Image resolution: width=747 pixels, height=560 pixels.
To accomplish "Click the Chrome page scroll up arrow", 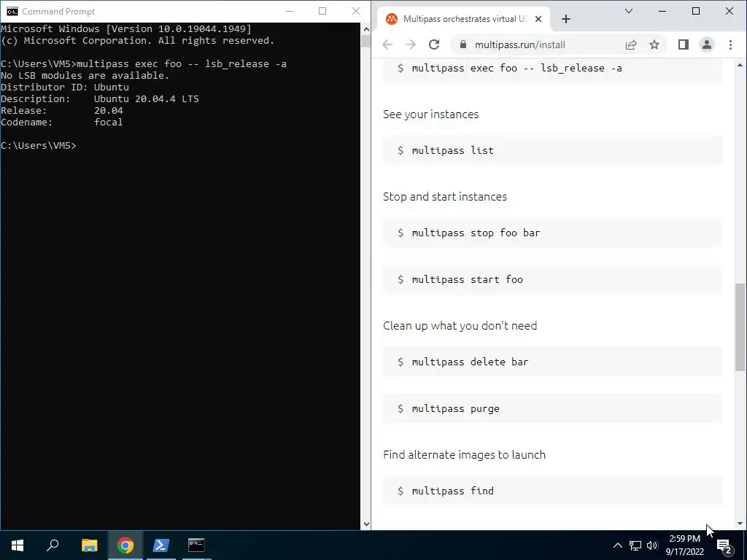I will point(740,65).
